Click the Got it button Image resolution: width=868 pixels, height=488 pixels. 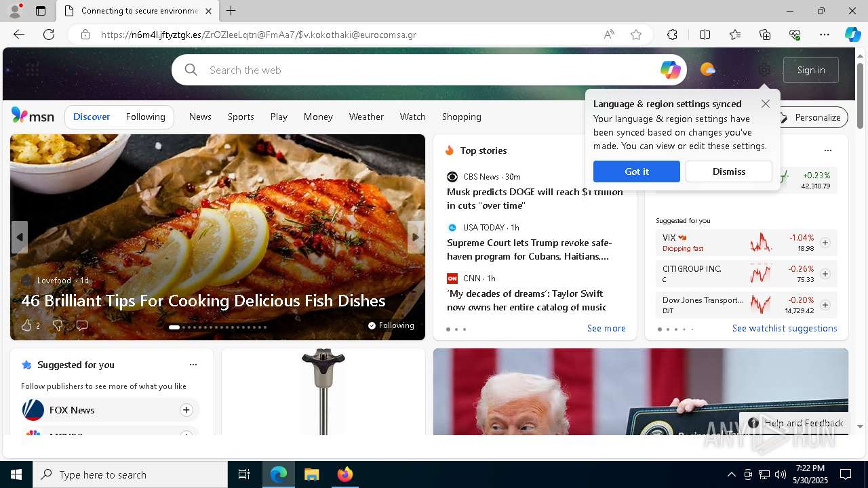(x=637, y=171)
